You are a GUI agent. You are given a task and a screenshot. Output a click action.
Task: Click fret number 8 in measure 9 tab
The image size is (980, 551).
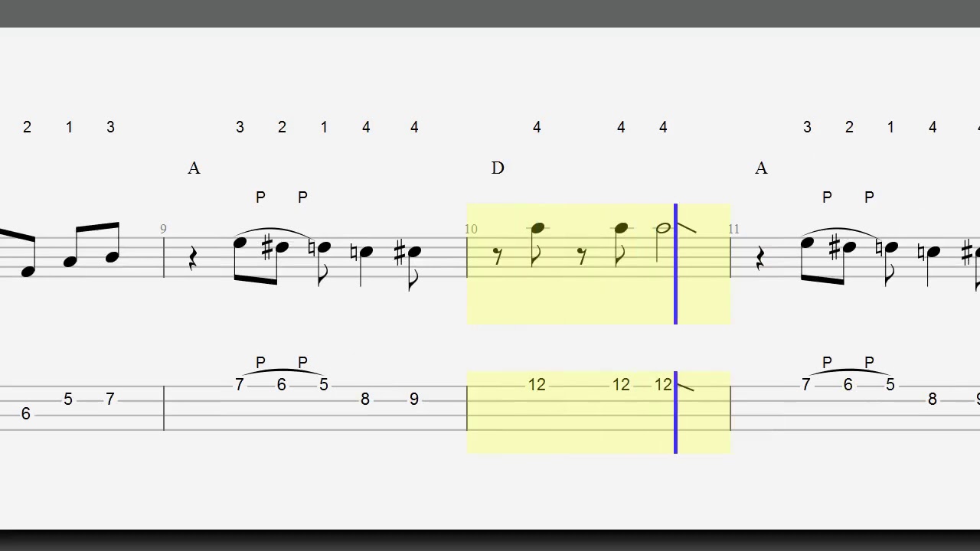pos(365,399)
